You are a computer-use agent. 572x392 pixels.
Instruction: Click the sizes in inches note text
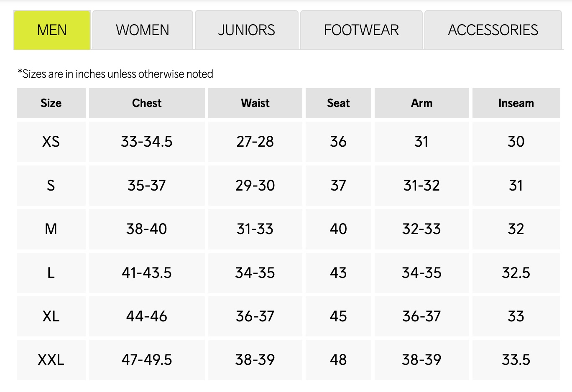[x=115, y=74]
